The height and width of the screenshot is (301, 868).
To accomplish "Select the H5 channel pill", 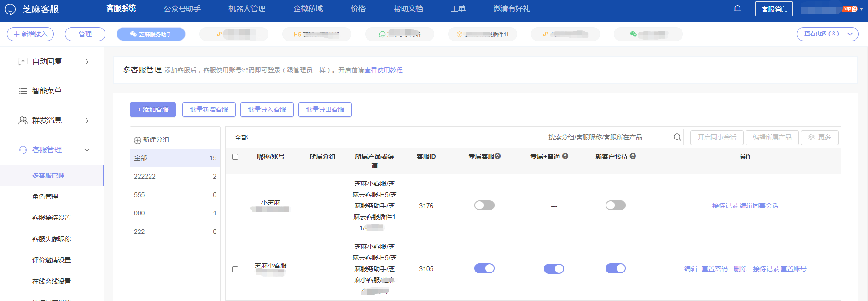I will [x=317, y=34].
